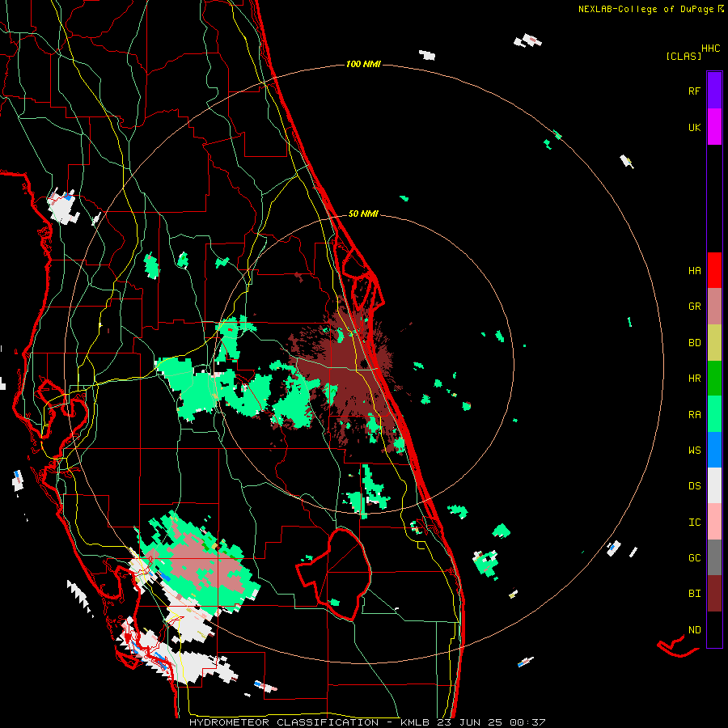Click the 'GC' legend label
This screenshot has width=728, height=728.
[x=694, y=558]
